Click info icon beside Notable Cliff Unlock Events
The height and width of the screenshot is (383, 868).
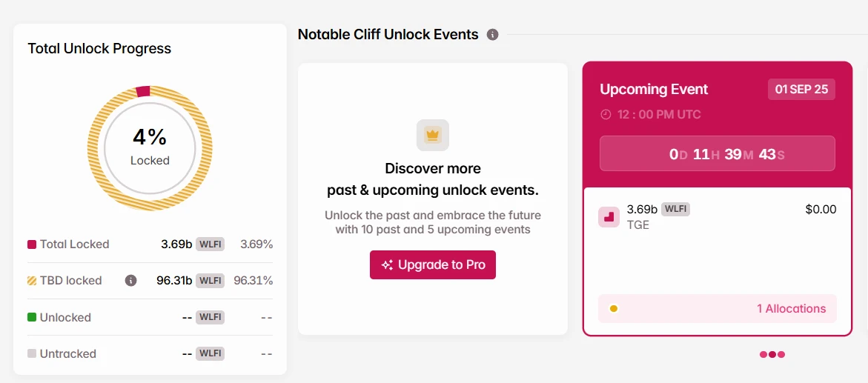coord(493,35)
